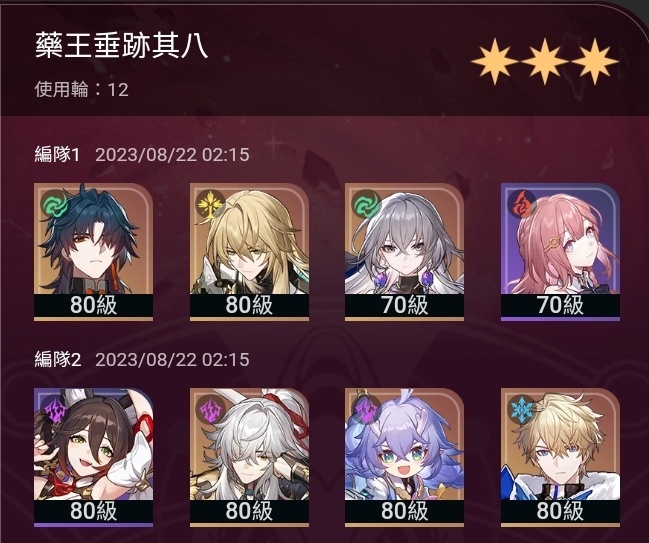This screenshot has height=543, width=649.
Task: Click the third gold star rating icon
Action: 595,61
